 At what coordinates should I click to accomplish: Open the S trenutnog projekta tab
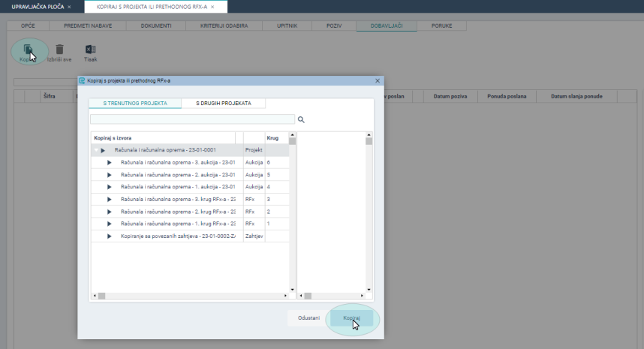click(x=135, y=103)
